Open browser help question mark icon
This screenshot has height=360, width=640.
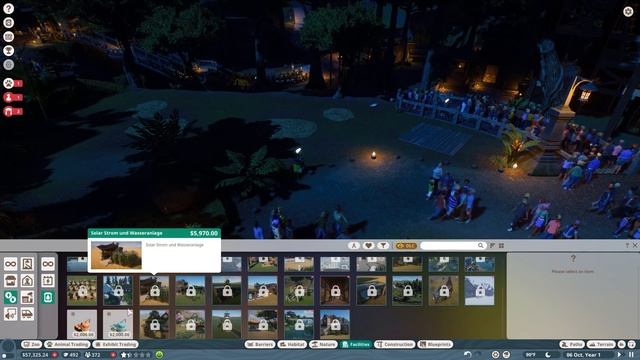pyautogui.click(x=627, y=245)
